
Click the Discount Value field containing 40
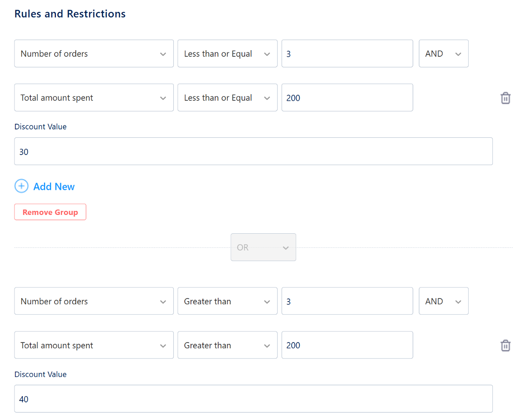click(253, 399)
